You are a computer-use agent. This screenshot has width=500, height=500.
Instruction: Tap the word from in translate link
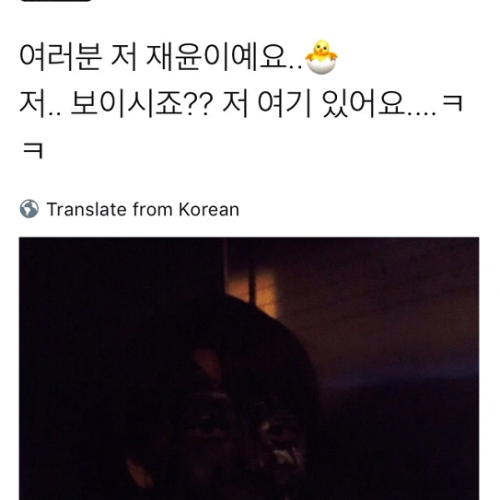152,209
